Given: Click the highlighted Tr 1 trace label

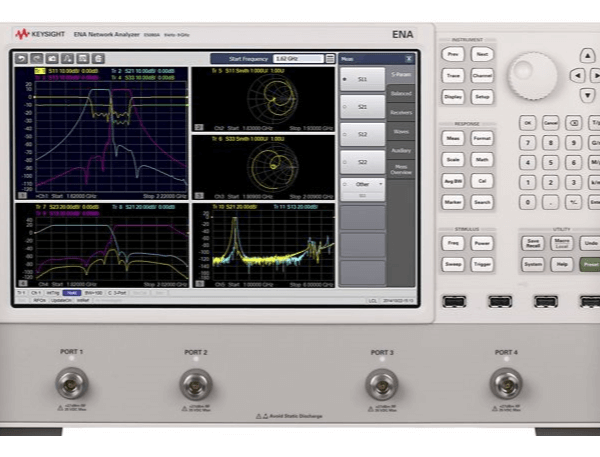Looking at the screenshot, I should (40, 71).
